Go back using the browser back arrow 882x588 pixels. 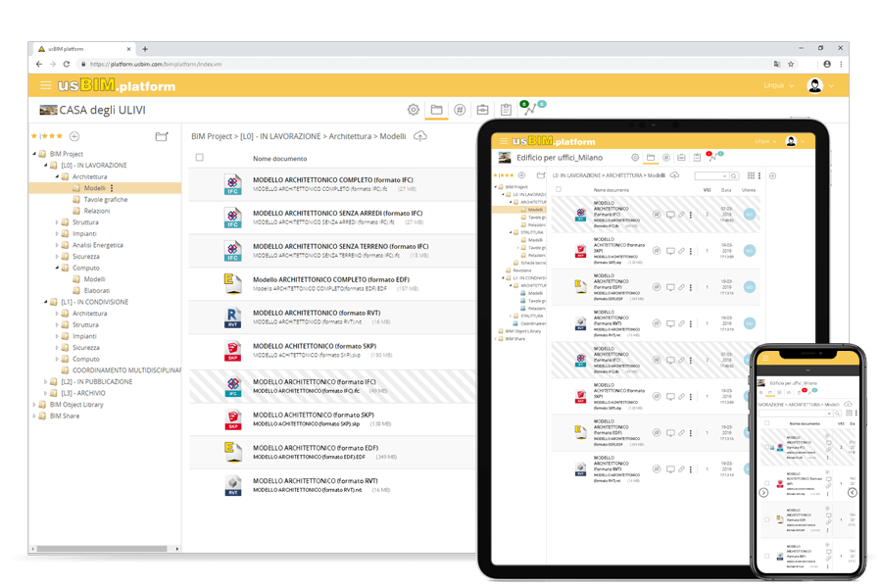39,64
